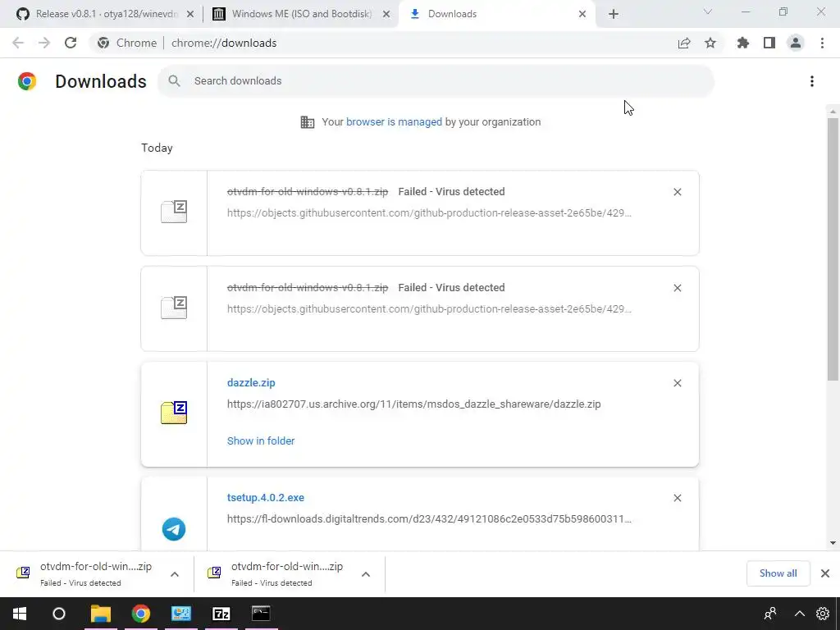Open File Explorer from taskbar
Viewport: 840px width, 630px height.
(x=101, y=614)
